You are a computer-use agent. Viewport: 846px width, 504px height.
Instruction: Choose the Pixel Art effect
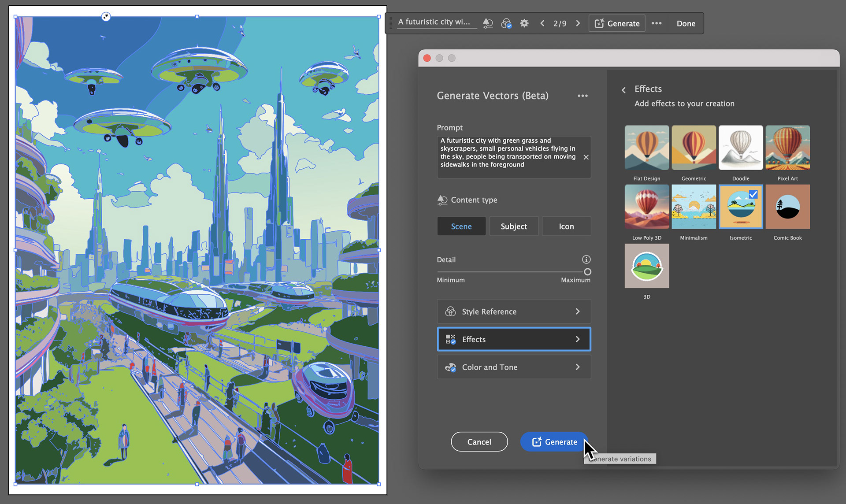click(x=788, y=148)
